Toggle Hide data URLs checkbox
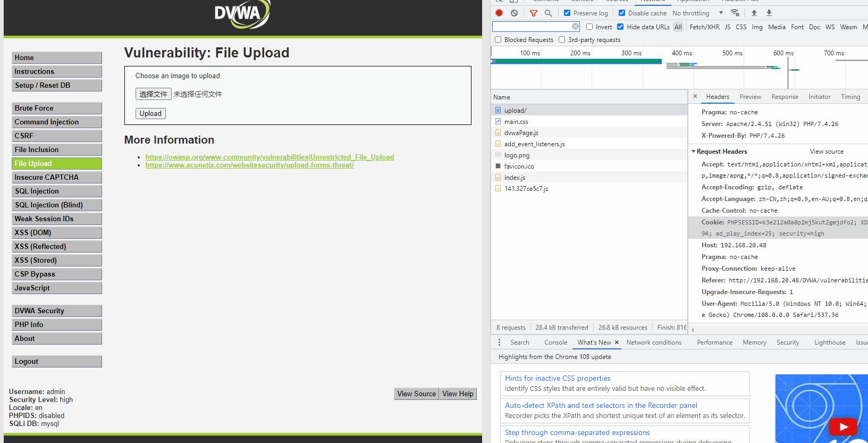Image resolution: width=868 pixels, height=443 pixels. click(x=620, y=27)
